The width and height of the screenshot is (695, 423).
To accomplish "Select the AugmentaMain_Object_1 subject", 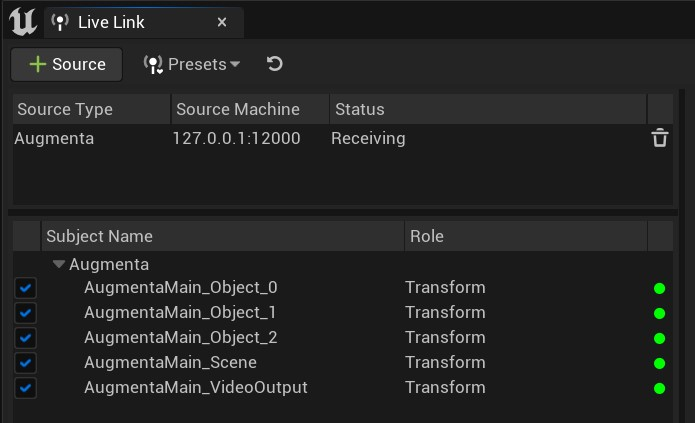I will [x=180, y=313].
